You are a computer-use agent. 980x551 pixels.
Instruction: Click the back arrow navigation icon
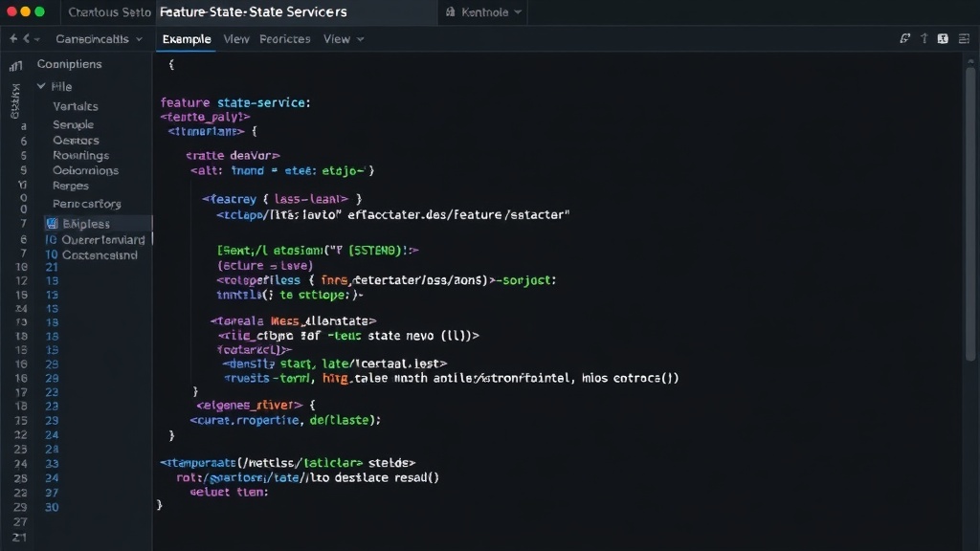[13, 38]
